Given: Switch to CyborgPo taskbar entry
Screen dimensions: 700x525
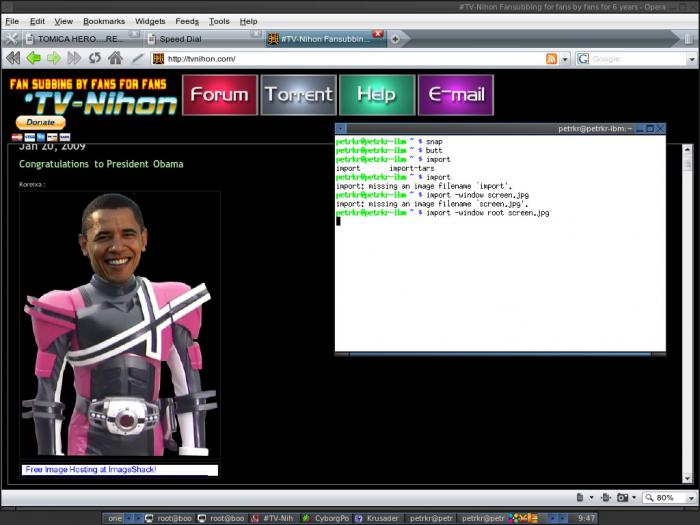Looking at the screenshot, I should (x=326, y=518).
